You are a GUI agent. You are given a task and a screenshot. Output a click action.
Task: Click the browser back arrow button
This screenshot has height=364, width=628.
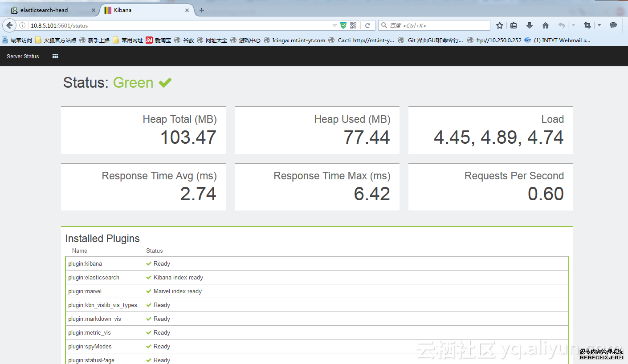pyautogui.click(x=9, y=25)
